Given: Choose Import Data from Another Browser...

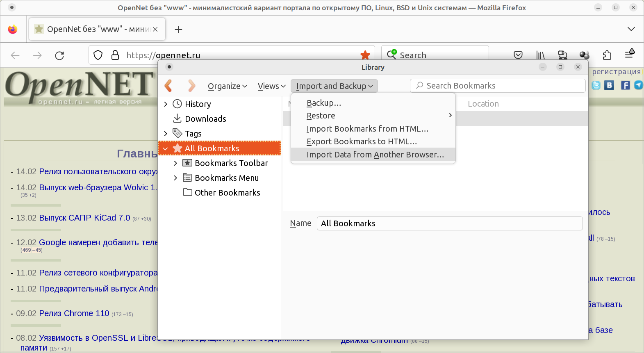Looking at the screenshot, I should point(373,155).
